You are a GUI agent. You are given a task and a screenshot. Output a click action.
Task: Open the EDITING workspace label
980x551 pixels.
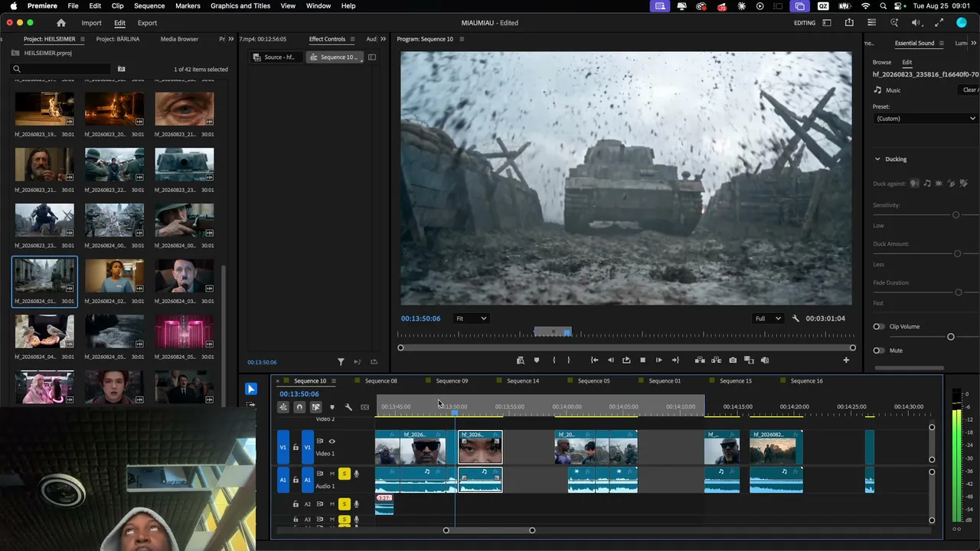coord(805,23)
